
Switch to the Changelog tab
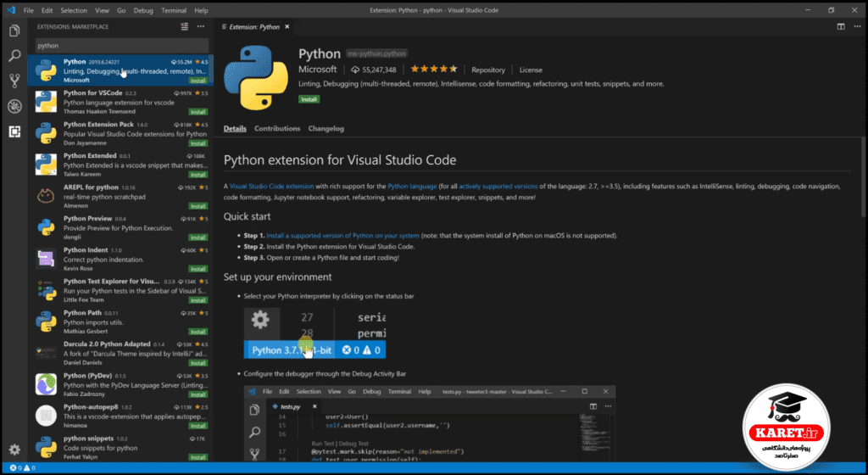point(326,128)
